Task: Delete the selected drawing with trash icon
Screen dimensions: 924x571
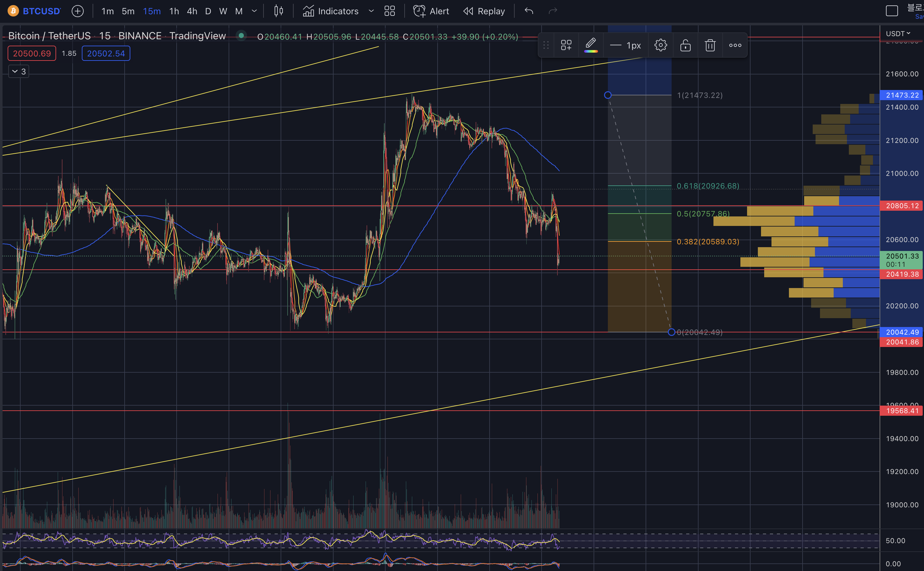Action: (710, 45)
